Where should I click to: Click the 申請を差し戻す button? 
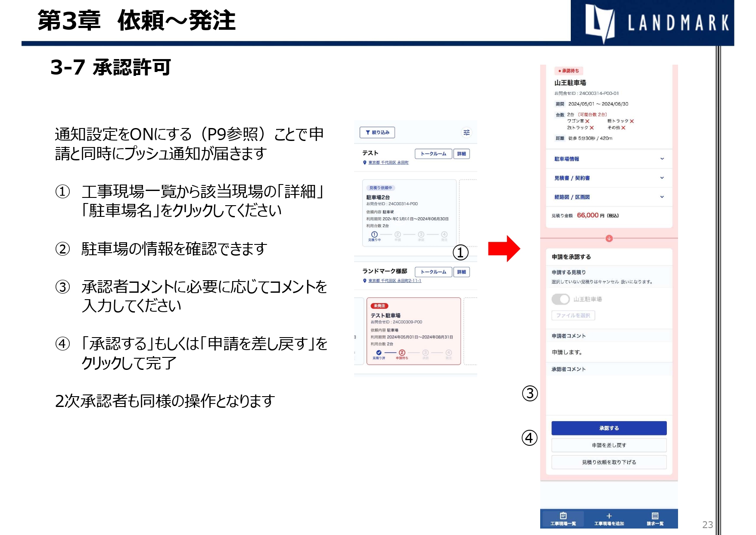pyautogui.click(x=609, y=445)
